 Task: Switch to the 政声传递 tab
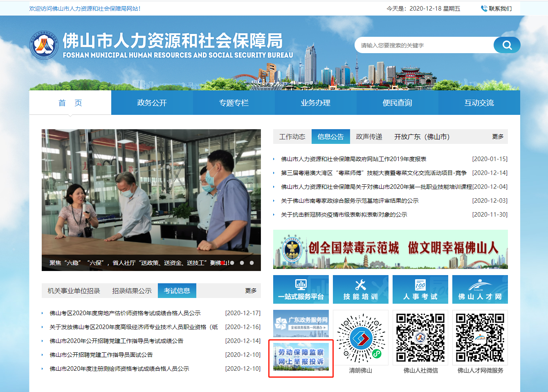(x=369, y=137)
